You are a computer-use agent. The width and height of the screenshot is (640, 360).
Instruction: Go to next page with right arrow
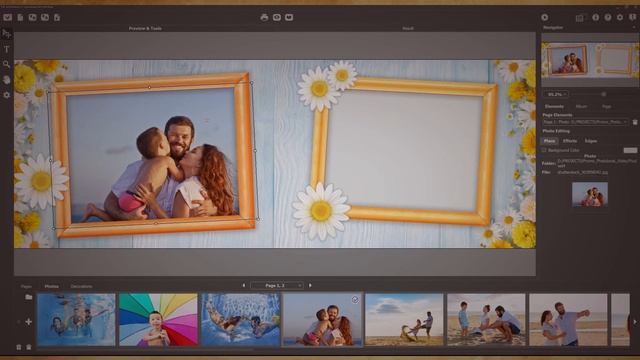310,285
